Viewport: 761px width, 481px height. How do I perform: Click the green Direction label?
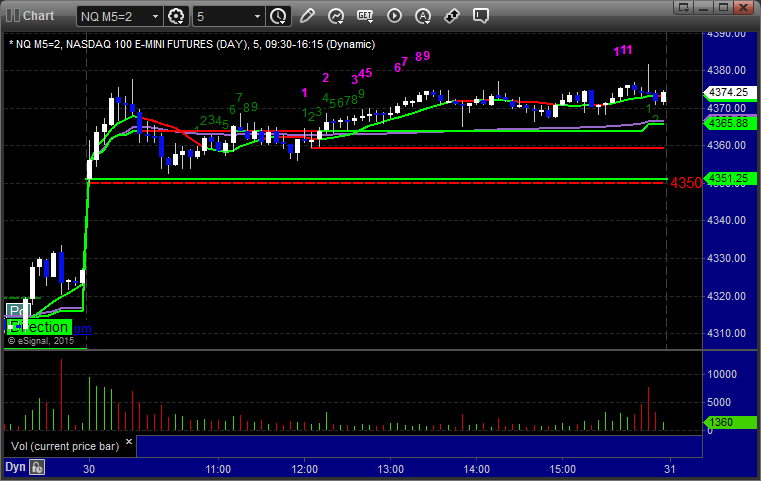(x=39, y=327)
